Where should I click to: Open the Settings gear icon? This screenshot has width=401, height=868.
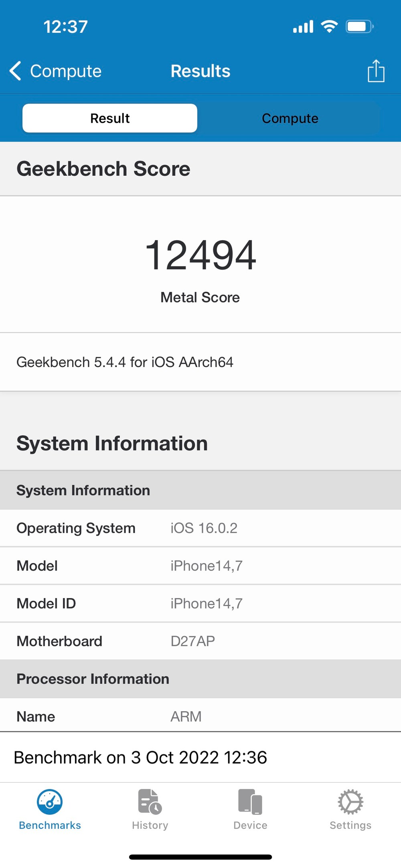click(350, 802)
